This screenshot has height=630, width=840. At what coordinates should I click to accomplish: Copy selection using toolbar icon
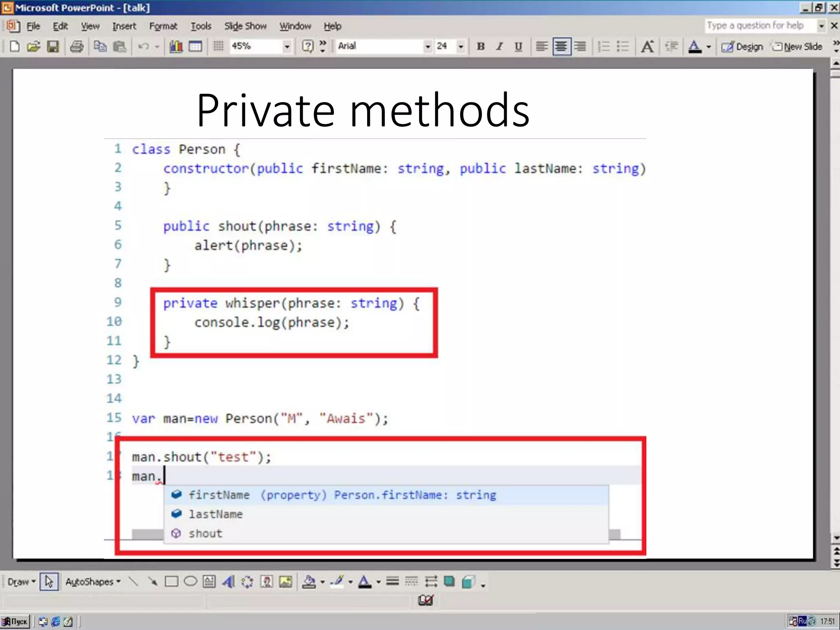100,46
